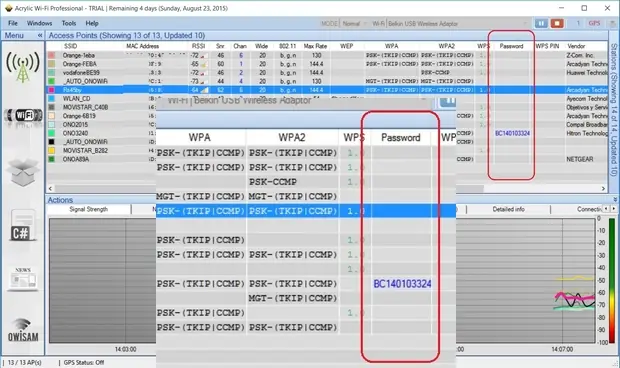Open the Belkin USB Wireless Adaptor dropdown
620x368 pixels.
coord(458,24)
